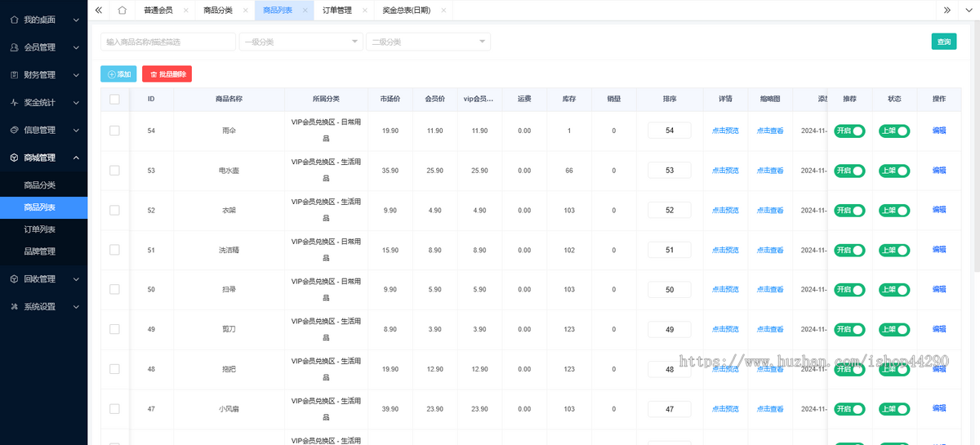Viewport: 980px width, 445px height.
Task: Open 商品分类 submenu item
Action: (x=43, y=185)
